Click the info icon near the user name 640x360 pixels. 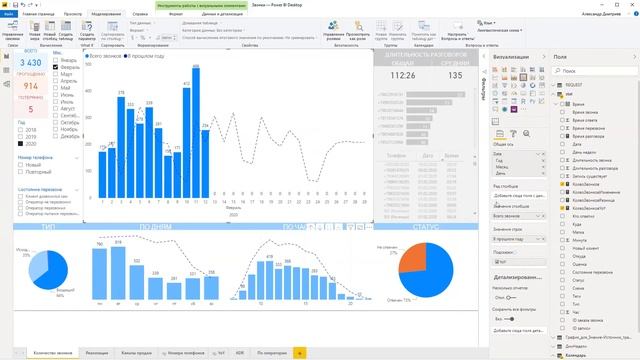(636, 14)
